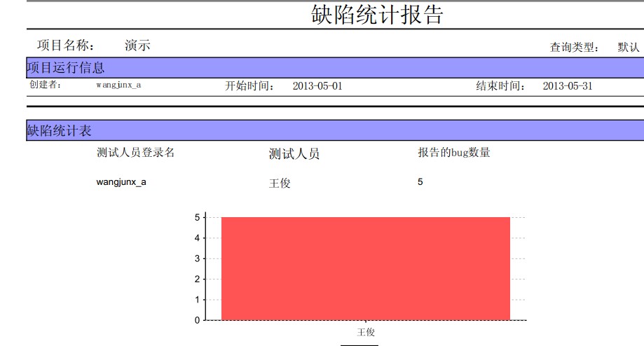Click the end date 2013-05-31
The height and width of the screenshot is (346, 644).
coord(568,85)
